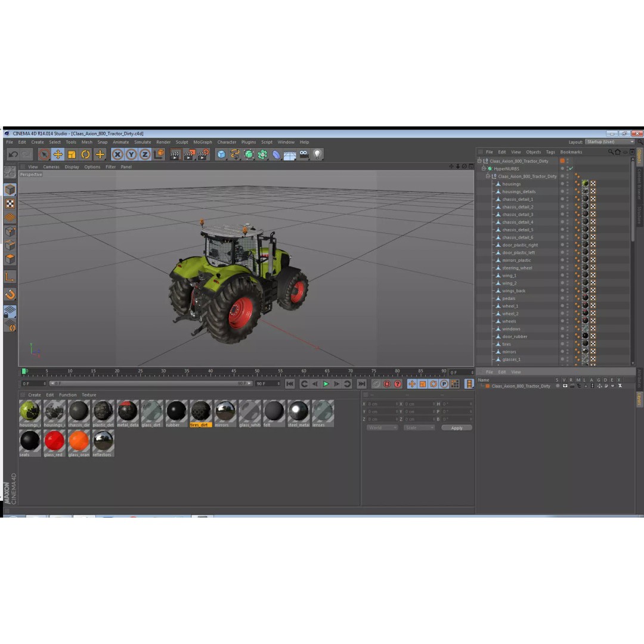The height and width of the screenshot is (644, 644).
Task: Collapse the HyperNURBS tree node
Action: 484,169
